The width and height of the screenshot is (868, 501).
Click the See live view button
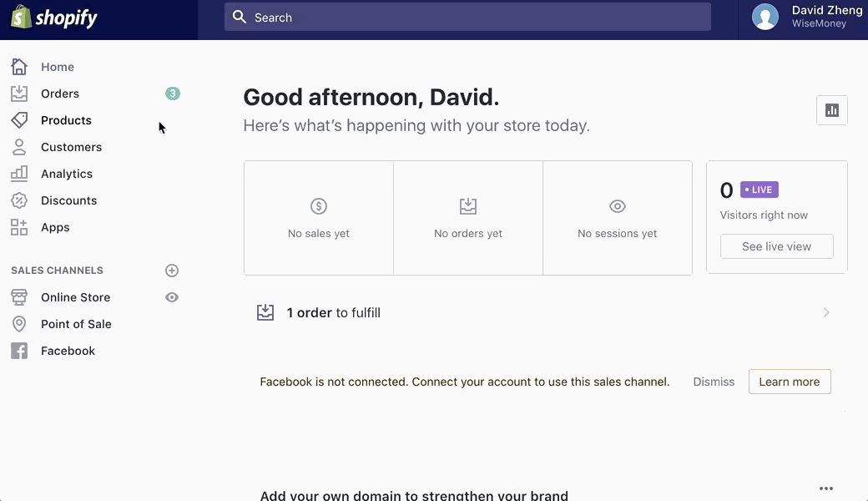[x=776, y=246]
